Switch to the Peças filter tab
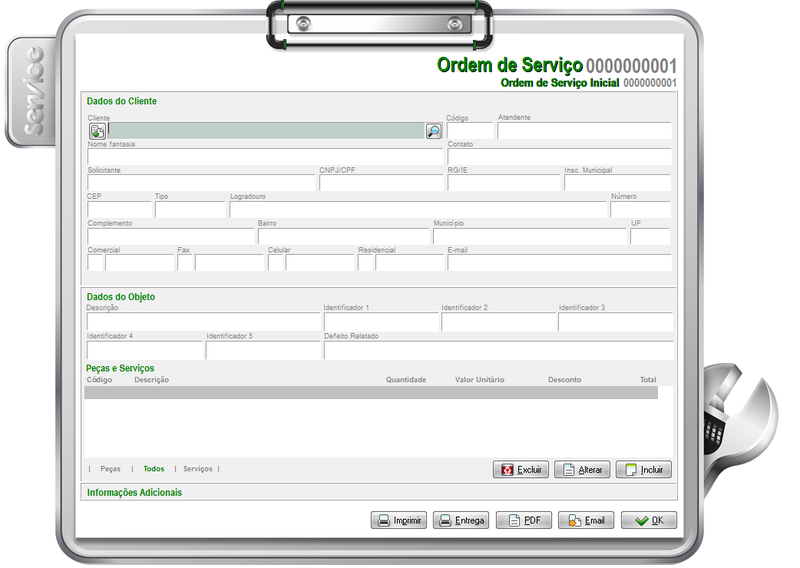This screenshot has height=568, width=800. point(110,469)
